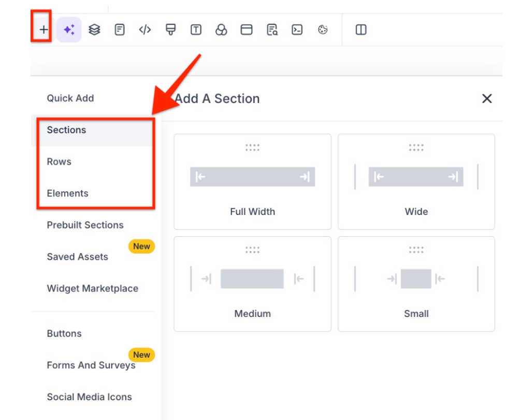The height and width of the screenshot is (420, 521).
Task: Open the terminal prompt icon
Action: pyautogui.click(x=297, y=30)
